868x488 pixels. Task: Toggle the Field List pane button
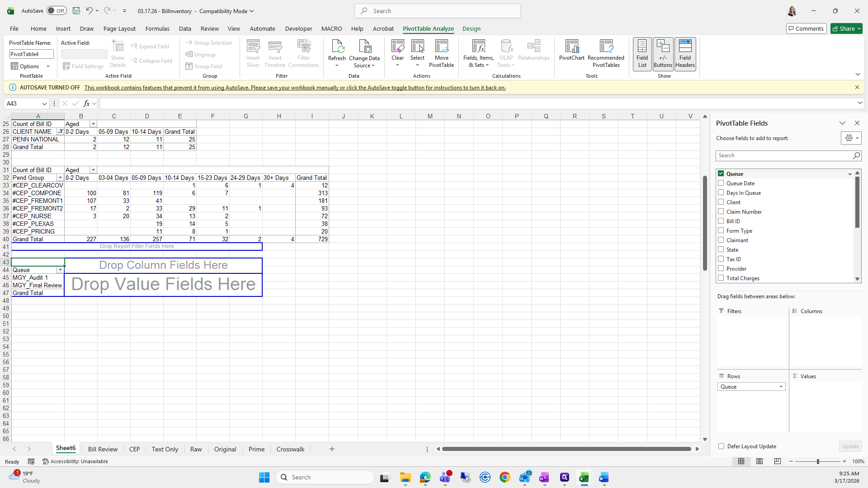click(x=642, y=53)
